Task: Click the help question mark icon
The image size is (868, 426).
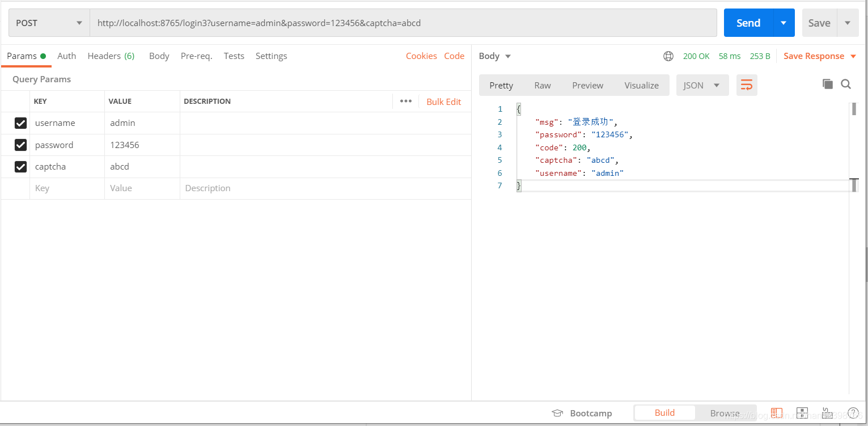Action: [853, 413]
